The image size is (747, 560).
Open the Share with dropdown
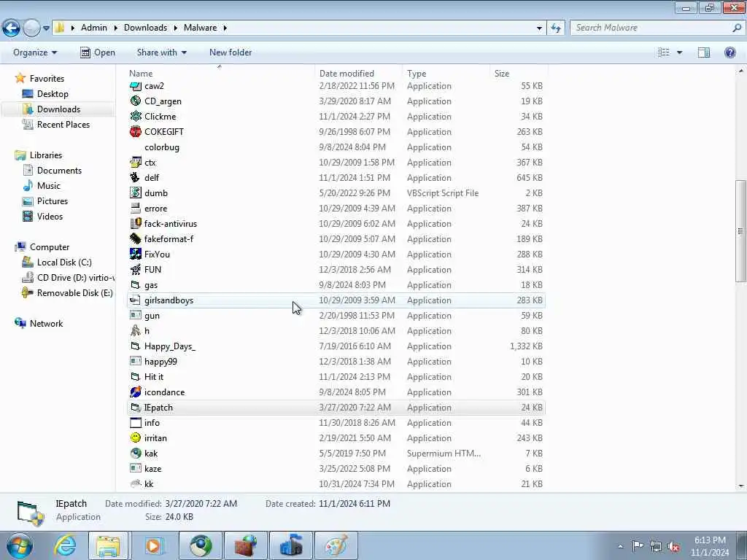coord(161,52)
